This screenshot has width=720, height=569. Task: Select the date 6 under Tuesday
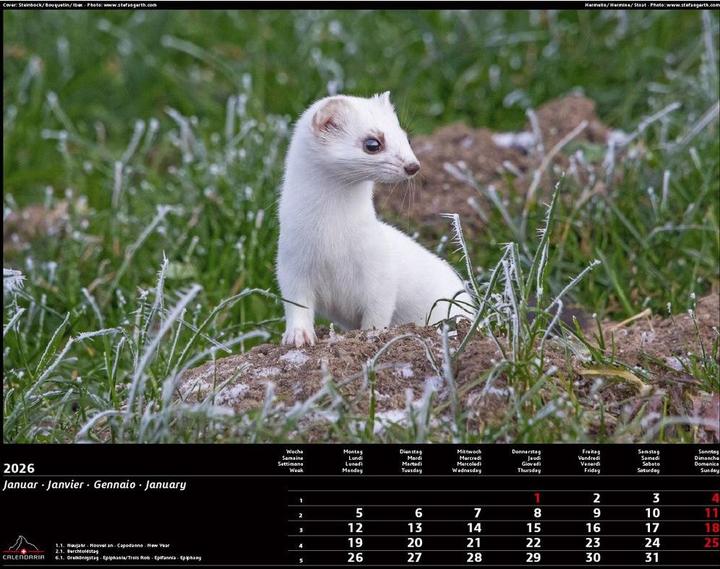coord(418,513)
